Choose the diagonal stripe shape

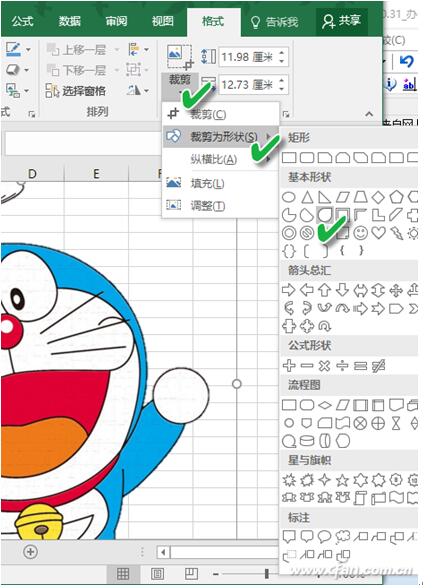point(396,215)
